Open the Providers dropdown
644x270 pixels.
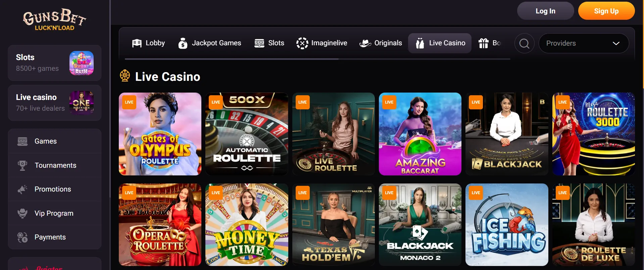[584, 43]
